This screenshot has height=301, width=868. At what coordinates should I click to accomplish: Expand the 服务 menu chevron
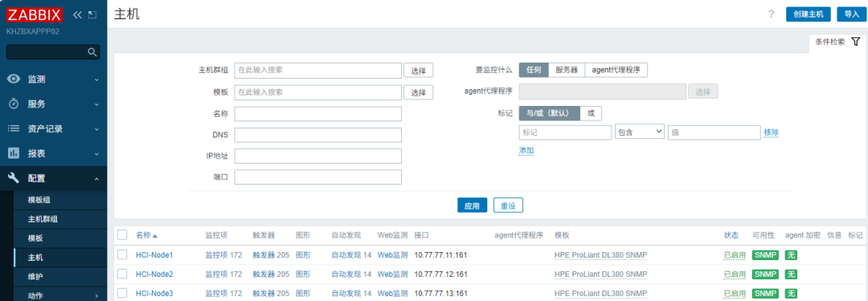coord(97,104)
